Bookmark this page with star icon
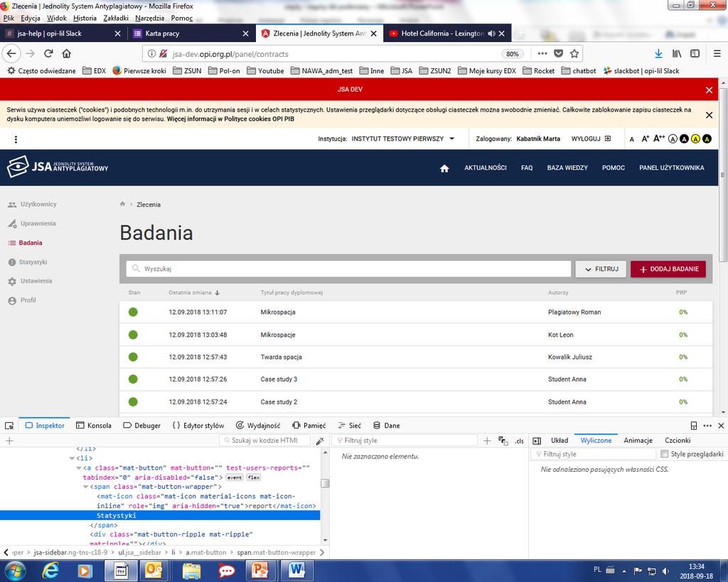Image resolution: width=728 pixels, height=582 pixels. tap(574, 54)
